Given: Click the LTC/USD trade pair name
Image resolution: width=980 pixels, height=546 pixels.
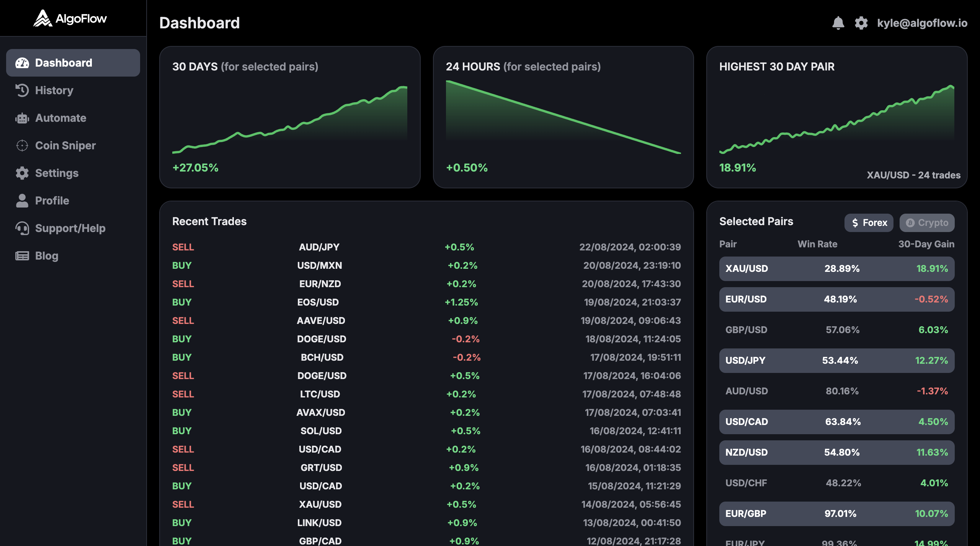Looking at the screenshot, I should (320, 394).
